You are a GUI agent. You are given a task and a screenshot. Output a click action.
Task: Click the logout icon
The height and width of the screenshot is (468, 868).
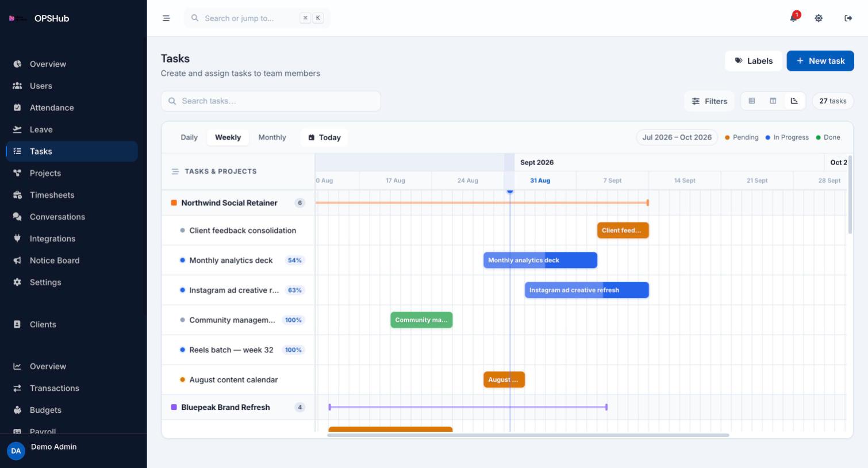(848, 18)
